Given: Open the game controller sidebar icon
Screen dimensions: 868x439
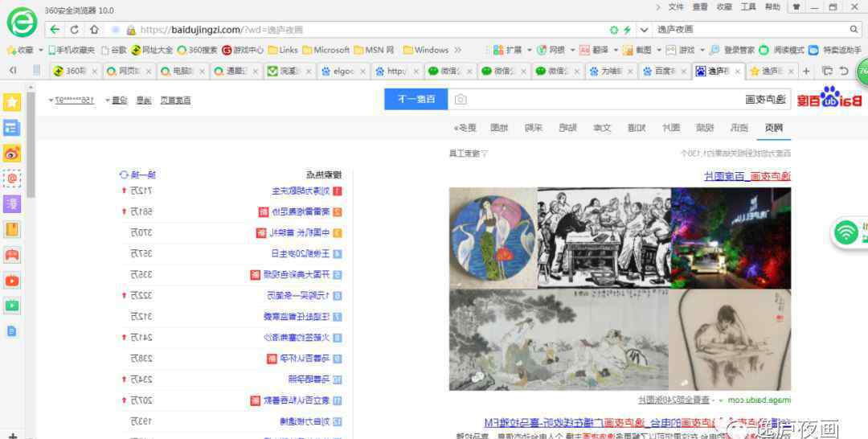Looking at the screenshot, I should [x=12, y=255].
